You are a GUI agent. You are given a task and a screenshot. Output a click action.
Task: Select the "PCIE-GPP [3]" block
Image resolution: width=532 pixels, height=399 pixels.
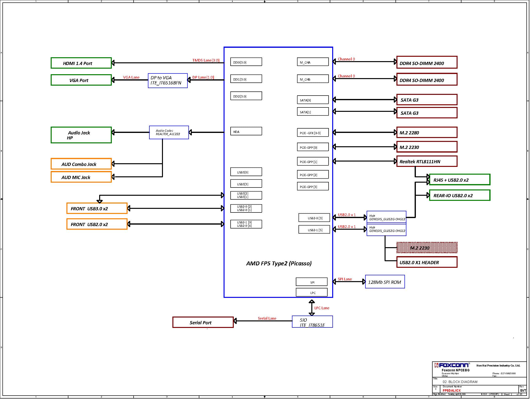(313, 186)
